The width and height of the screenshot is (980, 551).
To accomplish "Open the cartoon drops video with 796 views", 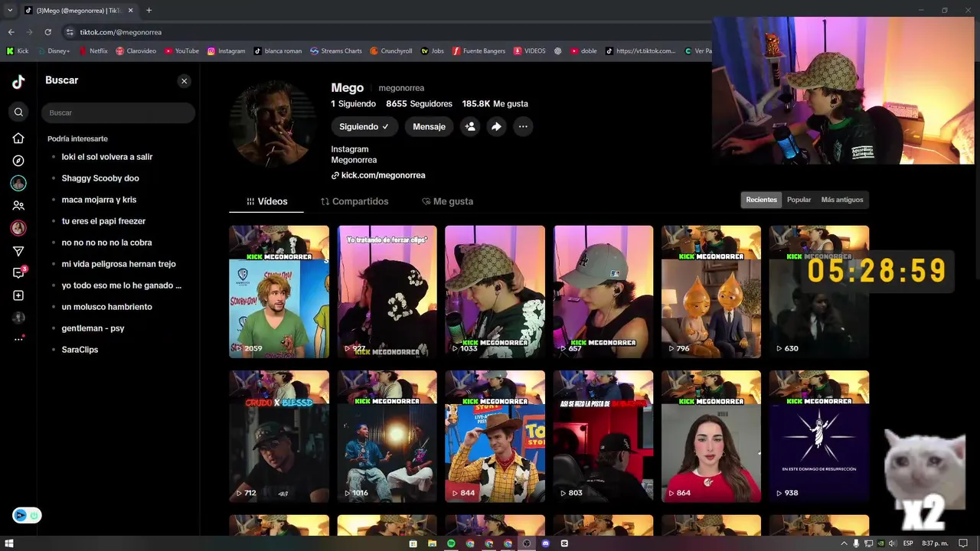I will [711, 292].
